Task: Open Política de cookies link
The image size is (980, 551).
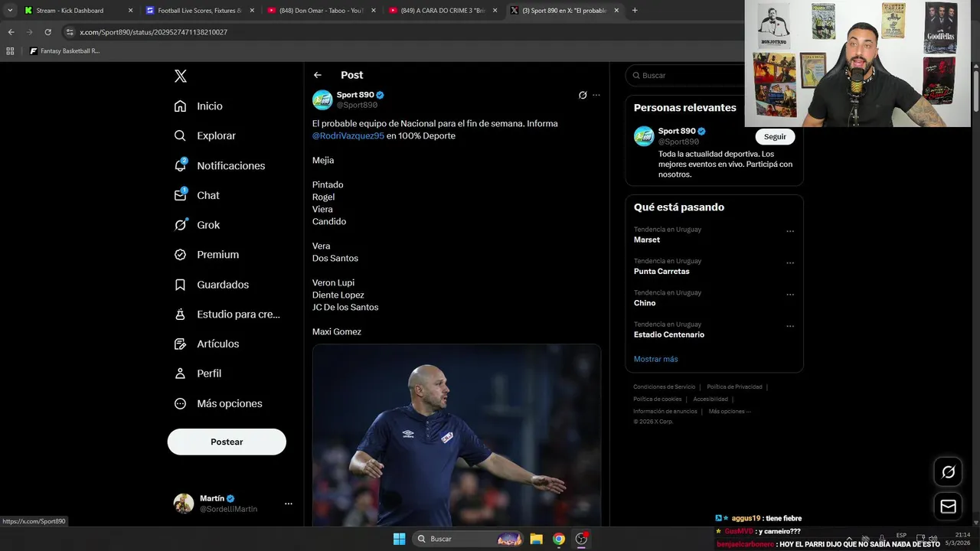Action: coord(657,399)
